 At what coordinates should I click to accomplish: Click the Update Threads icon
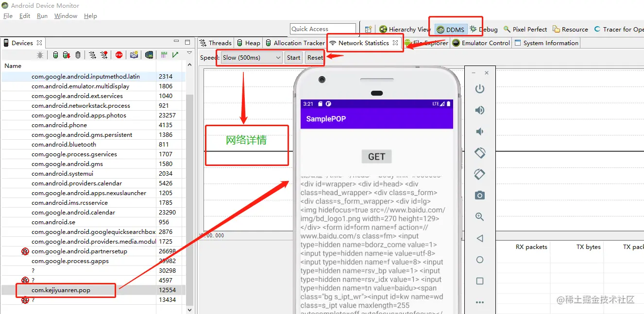92,55
